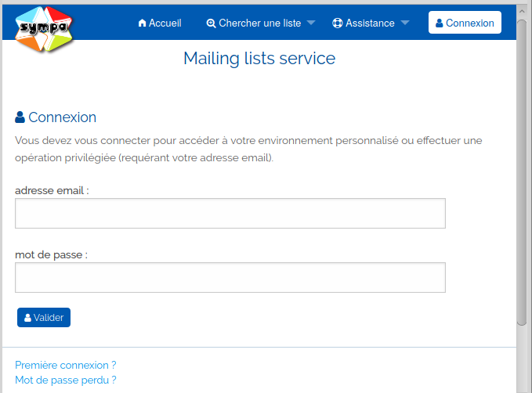Image resolution: width=532 pixels, height=393 pixels.
Task: Focus the adresse email input field
Action: pyautogui.click(x=230, y=213)
